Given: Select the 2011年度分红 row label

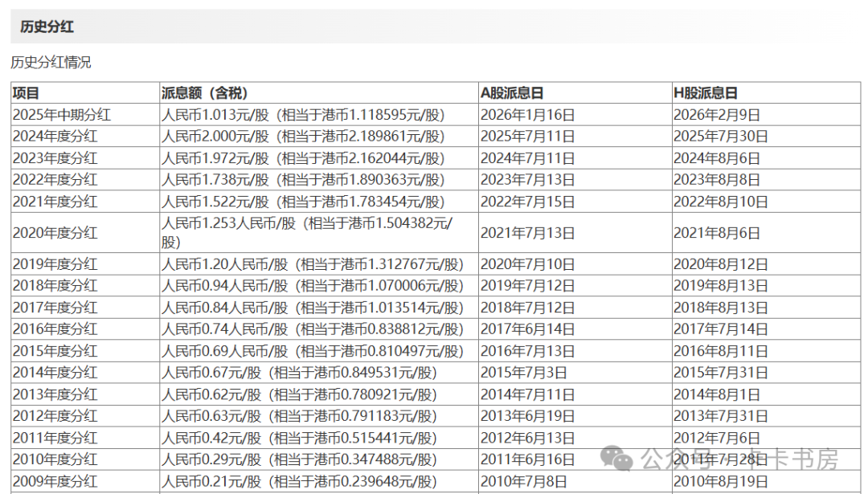Looking at the screenshot, I should coord(55,438).
